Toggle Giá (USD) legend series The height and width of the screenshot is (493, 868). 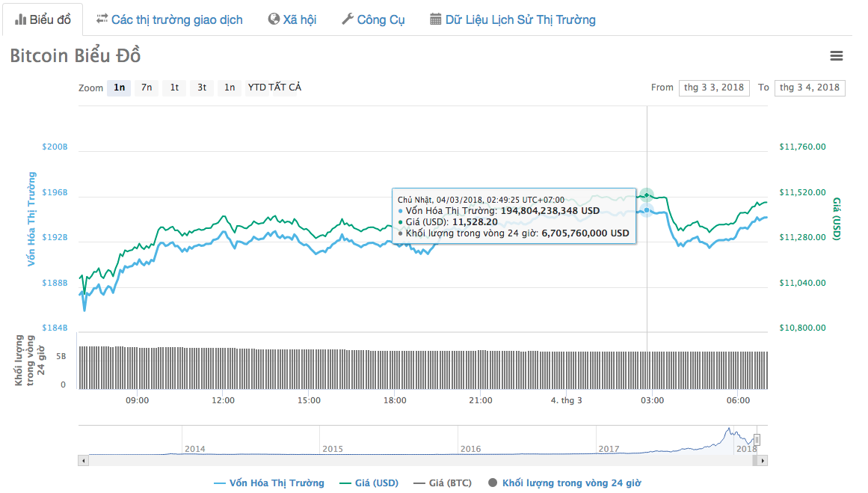[x=369, y=483]
